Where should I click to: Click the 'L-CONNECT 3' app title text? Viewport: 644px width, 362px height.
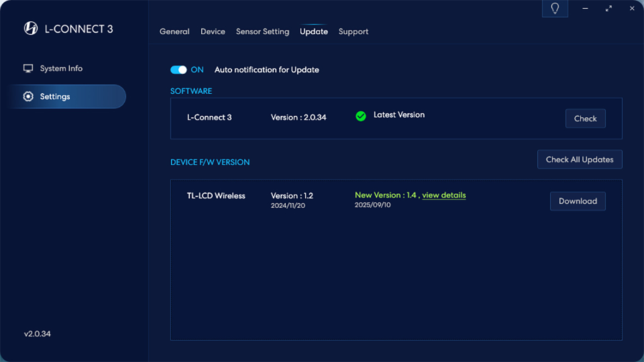79,29
